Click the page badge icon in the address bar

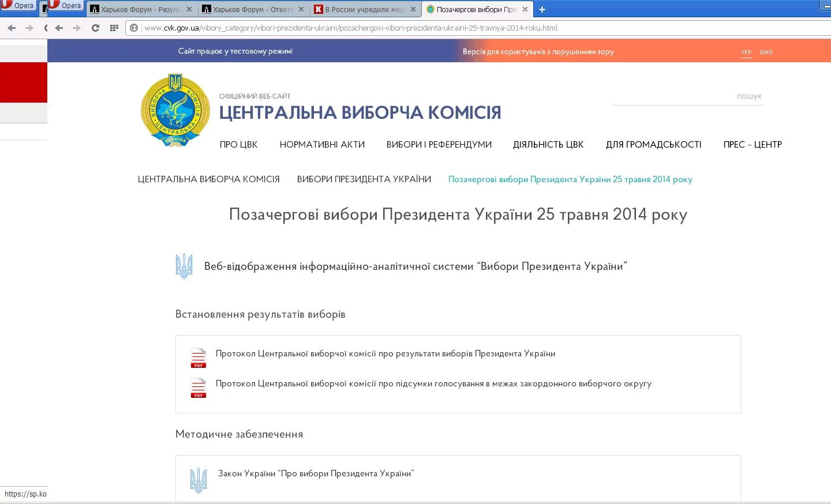(133, 27)
